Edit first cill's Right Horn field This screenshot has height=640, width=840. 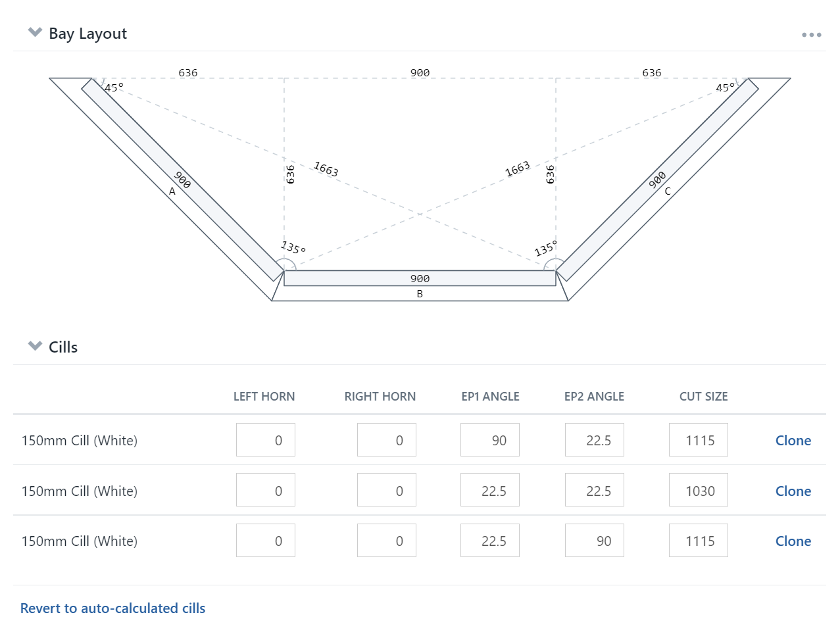pyautogui.click(x=387, y=440)
